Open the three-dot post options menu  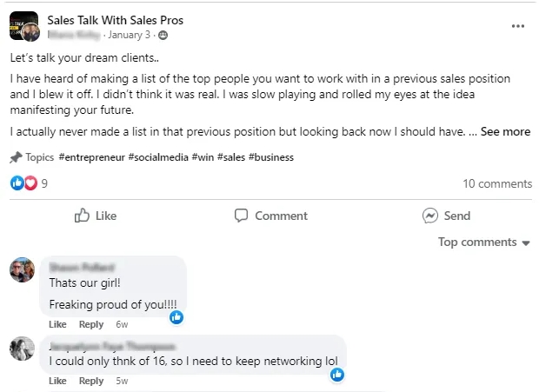pyautogui.click(x=518, y=26)
